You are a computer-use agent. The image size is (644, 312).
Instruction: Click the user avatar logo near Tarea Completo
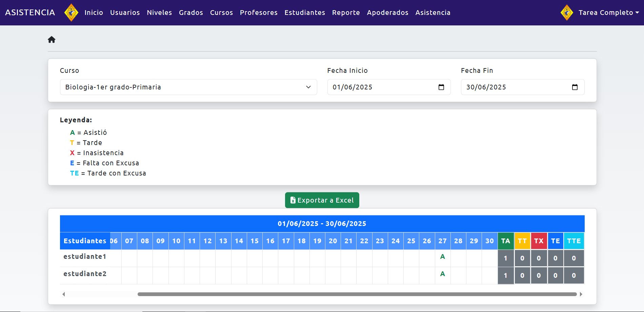click(567, 13)
